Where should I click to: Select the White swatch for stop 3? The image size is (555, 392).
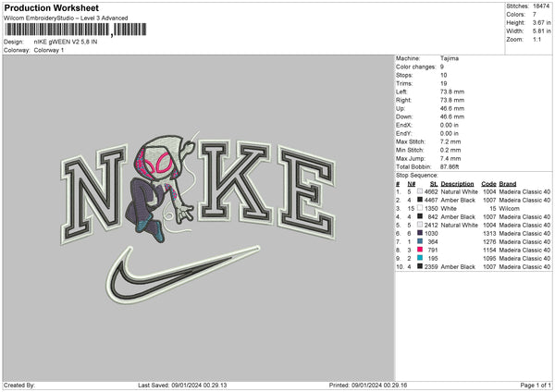420,208
